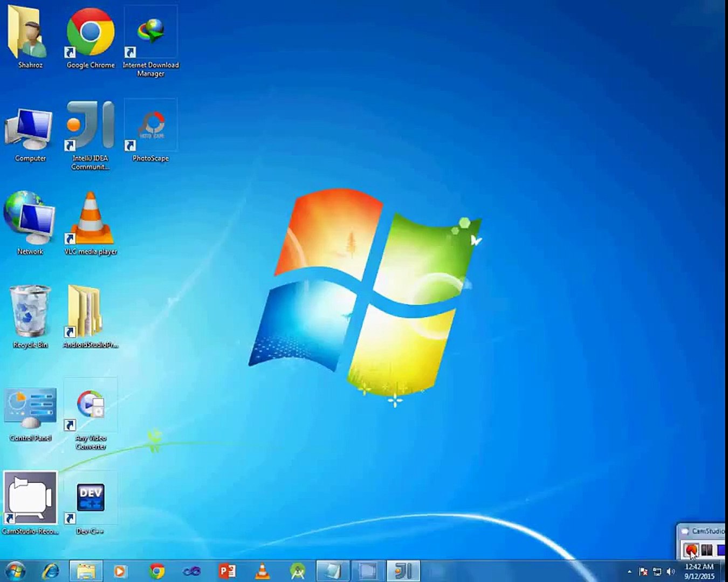Launch Google Chrome from the taskbar
Image resolution: width=728 pixels, height=582 pixels.
point(157,571)
